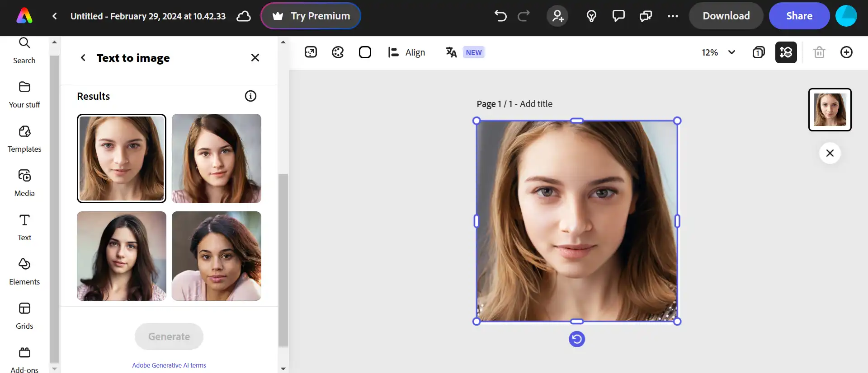The image size is (868, 373).
Task: Open Adobe Generative AI terms link
Action: (169, 365)
